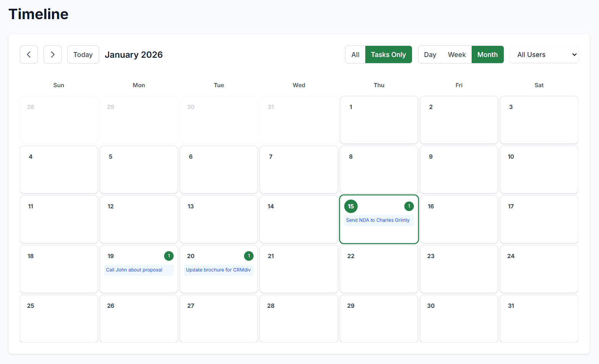Enable the Tasks Only filter
599x364 pixels.
(388, 54)
